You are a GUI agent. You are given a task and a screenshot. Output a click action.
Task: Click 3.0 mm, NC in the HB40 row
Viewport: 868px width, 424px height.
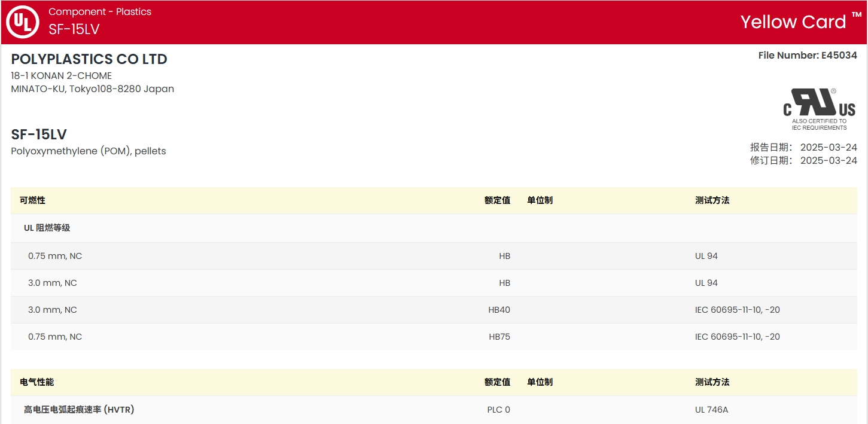53,310
